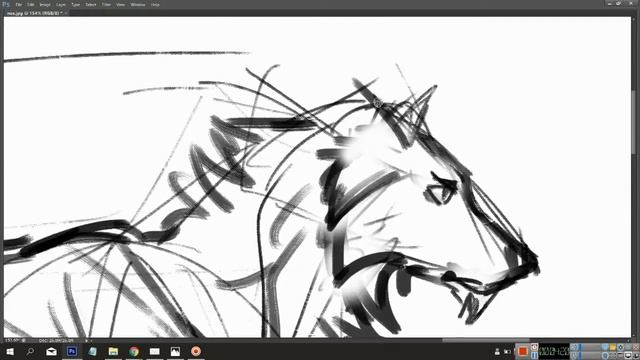640x360 pixels.
Task: Open the orange recorder app on taskbar
Action: 196,351
